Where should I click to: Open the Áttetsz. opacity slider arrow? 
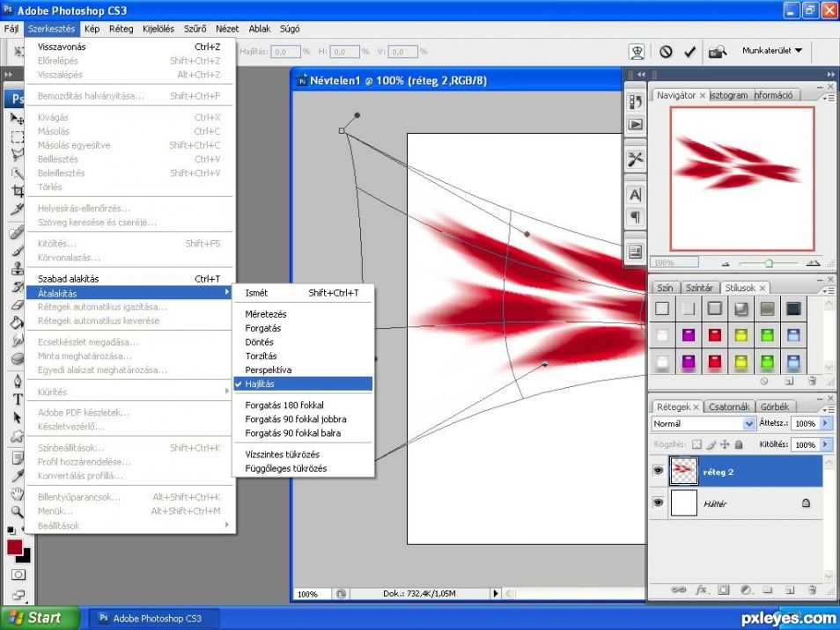click(826, 423)
